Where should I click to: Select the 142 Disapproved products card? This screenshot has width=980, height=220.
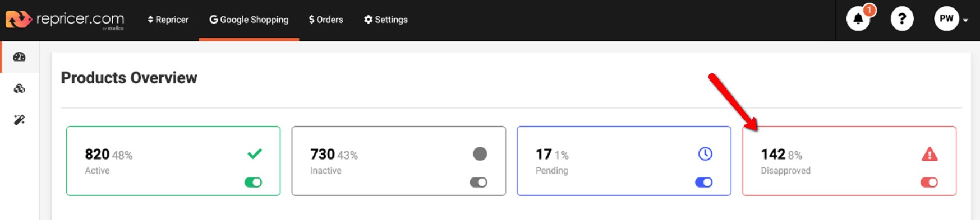pyautogui.click(x=849, y=161)
